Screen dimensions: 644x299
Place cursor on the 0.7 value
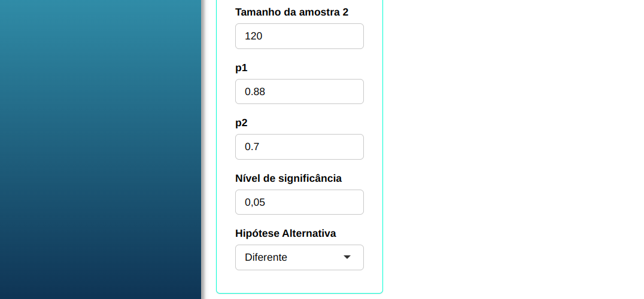(x=252, y=147)
